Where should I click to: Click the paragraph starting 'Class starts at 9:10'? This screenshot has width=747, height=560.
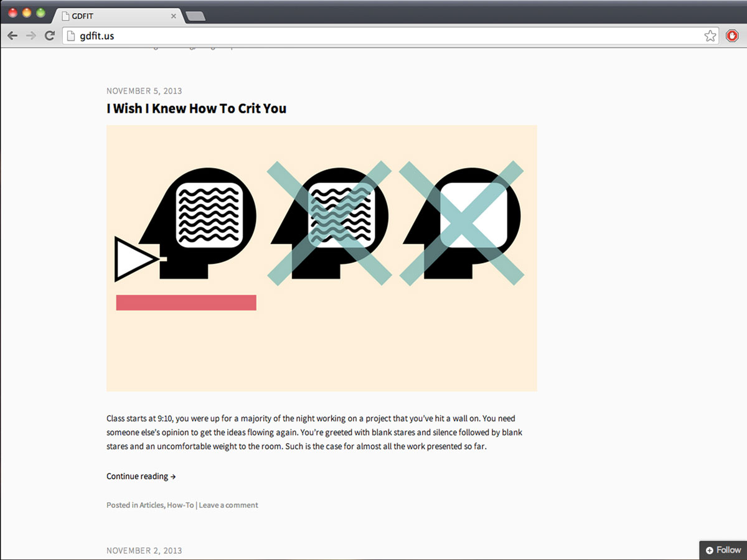314,432
